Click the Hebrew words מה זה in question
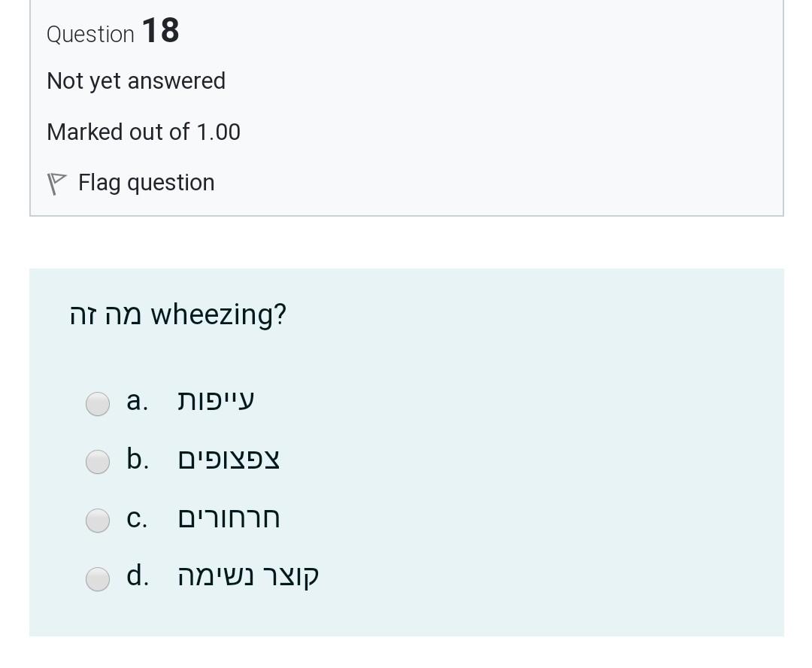 coord(105,314)
